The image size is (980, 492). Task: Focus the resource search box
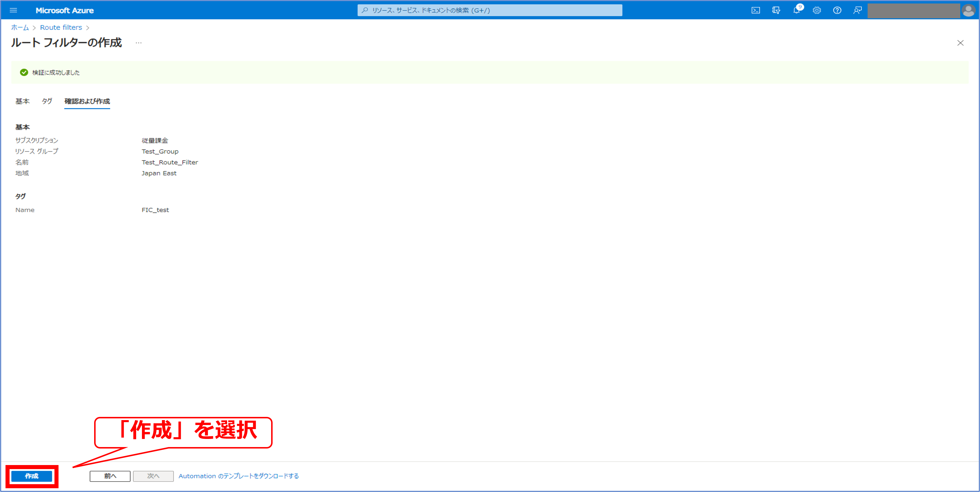point(490,10)
